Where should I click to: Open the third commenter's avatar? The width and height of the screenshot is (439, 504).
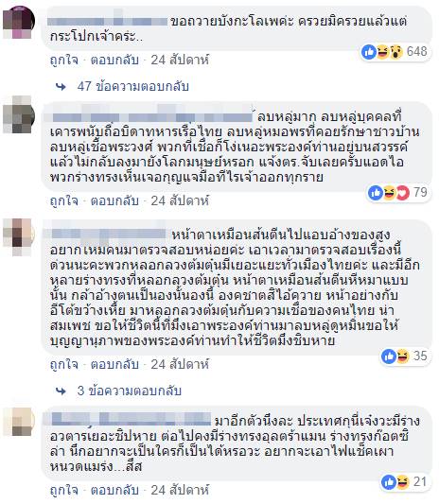[19, 236]
